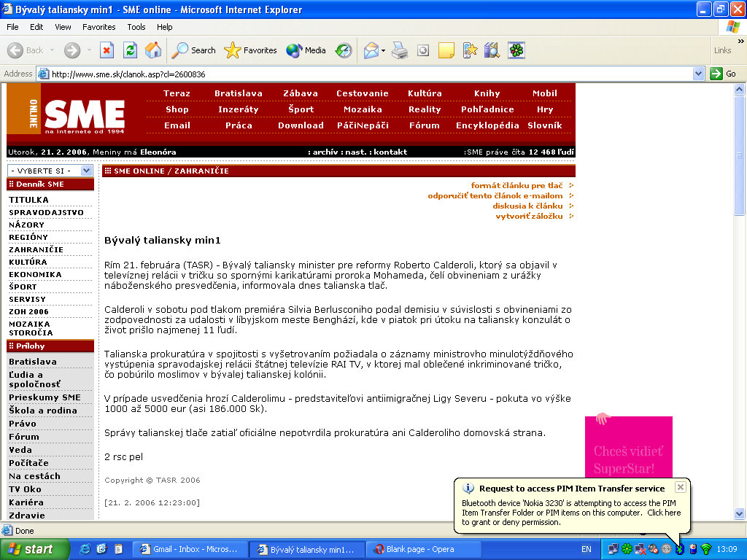Open the Help menu
This screenshot has width=747, height=560.
click(x=164, y=27)
